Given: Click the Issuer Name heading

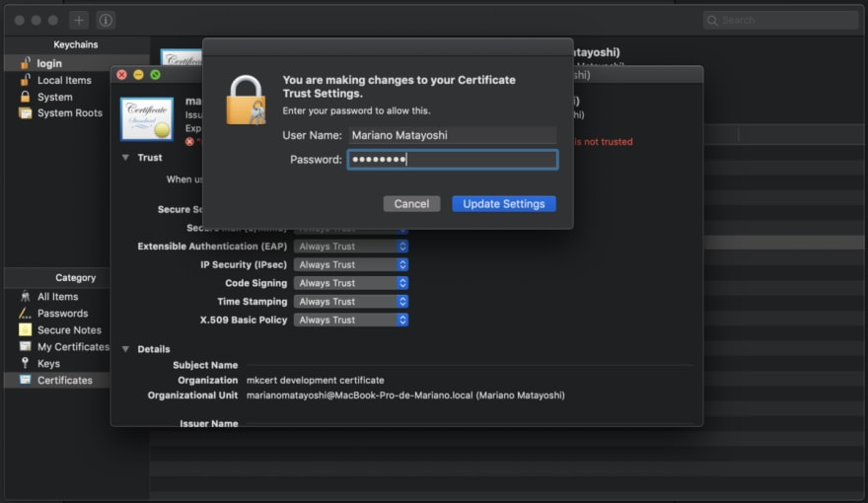Looking at the screenshot, I should pos(209,423).
